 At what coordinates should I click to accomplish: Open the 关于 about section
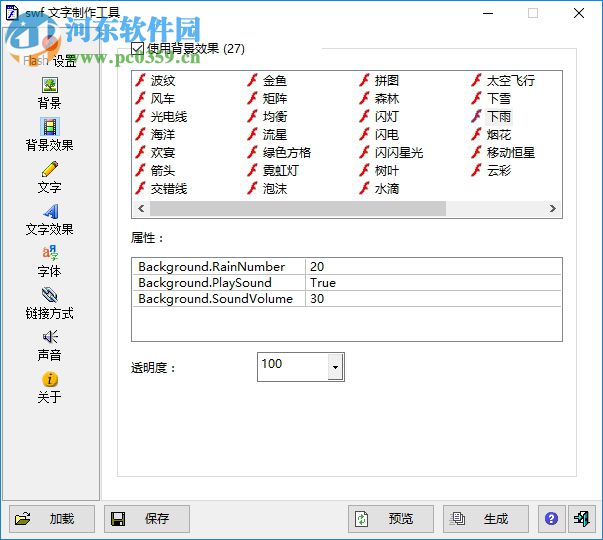coord(50,388)
